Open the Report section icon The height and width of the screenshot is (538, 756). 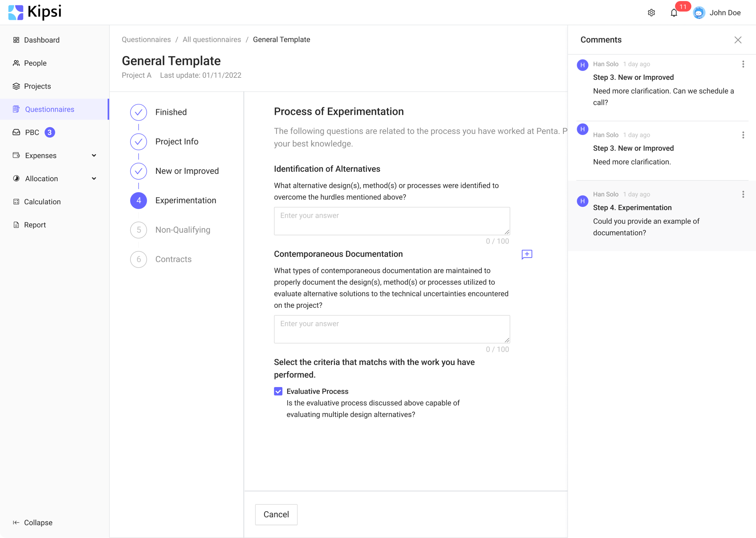point(16,225)
